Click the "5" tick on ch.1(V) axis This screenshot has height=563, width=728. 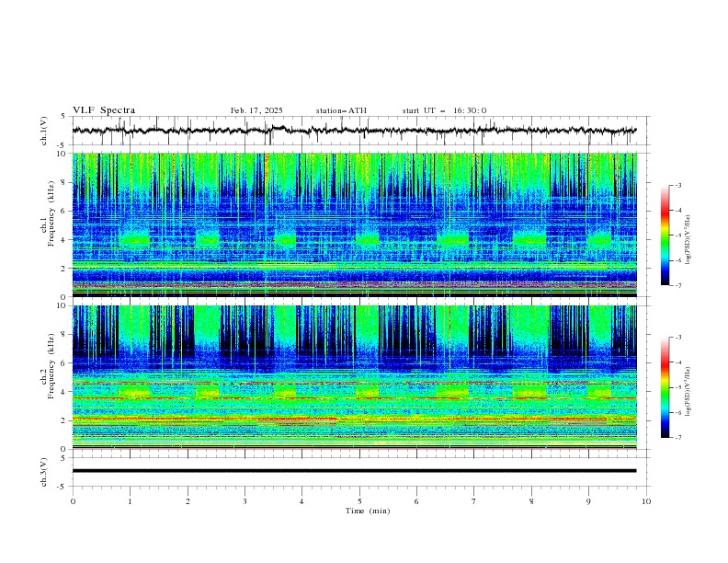pyautogui.click(x=63, y=117)
